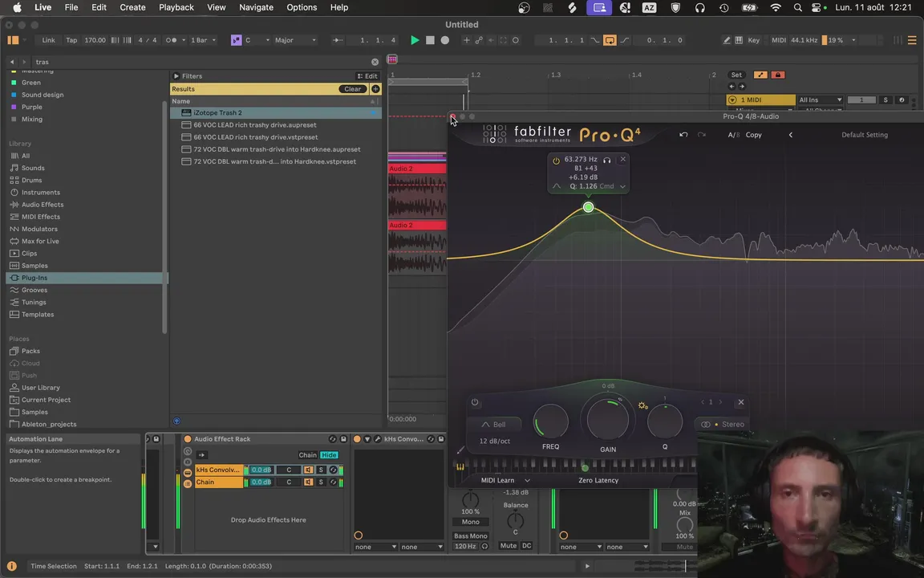Viewport: 924px width, 578px height.
Task: Start playback with the green Play button
Action: (x=415, y=40)
